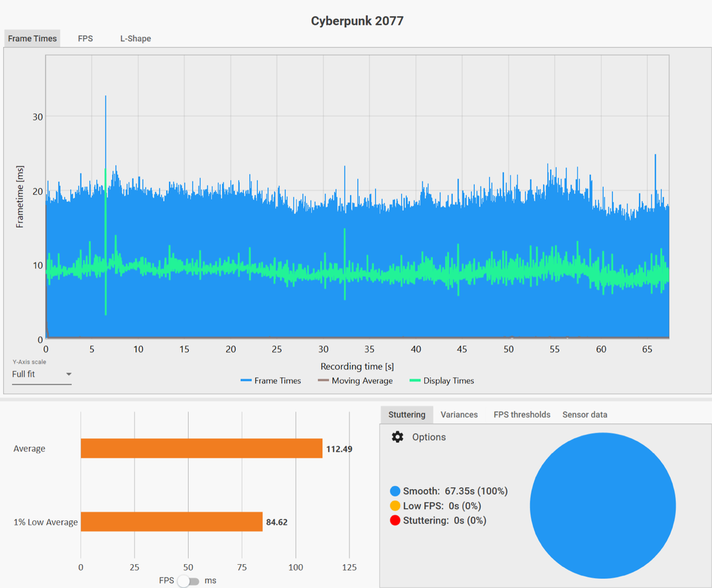Switch to the FPS chart tab
Viewport: 712px width, 588px height.
pos(85,39)
